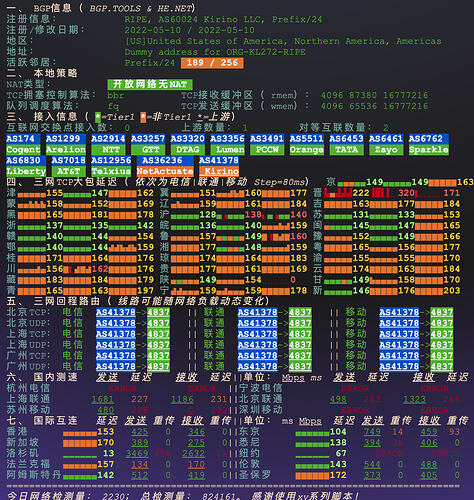Click the orange 189 / 256 neighbor count
Image resolution: width=474 pixels, height=500 pixels.
pos(212,63)
